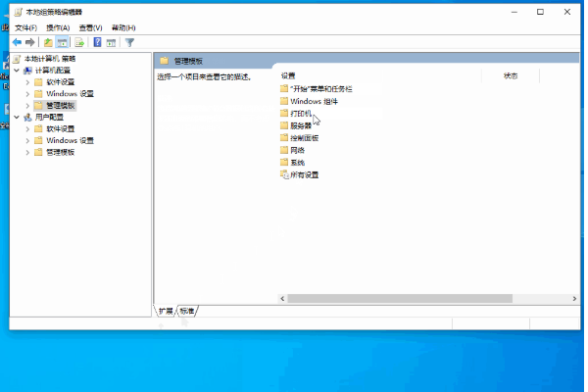This screenshot has width=588, height=392.
Task: Toggle the show/hide action pane icon
Action: pos(111,43)
